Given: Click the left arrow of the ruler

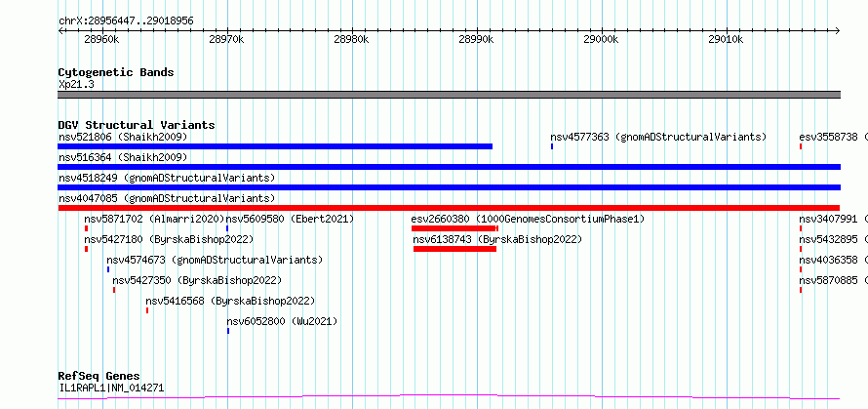Looking at the screenshot, I should 60,31.
